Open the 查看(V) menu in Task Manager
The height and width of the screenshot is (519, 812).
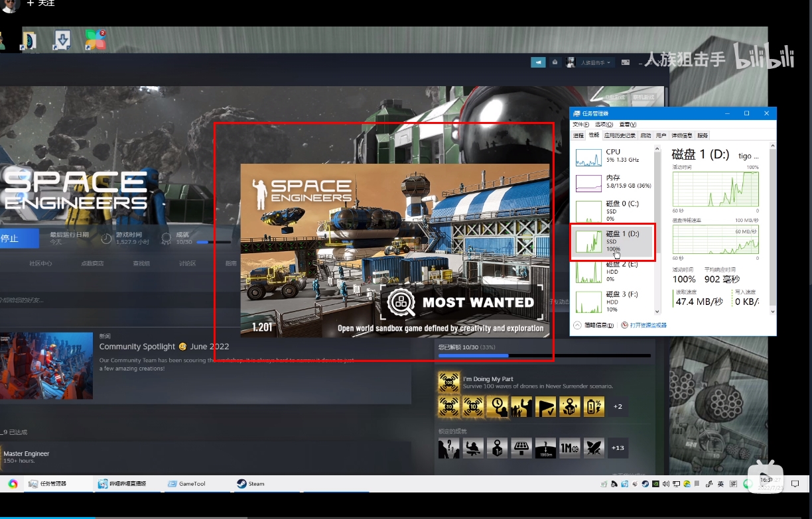[628, 125]
